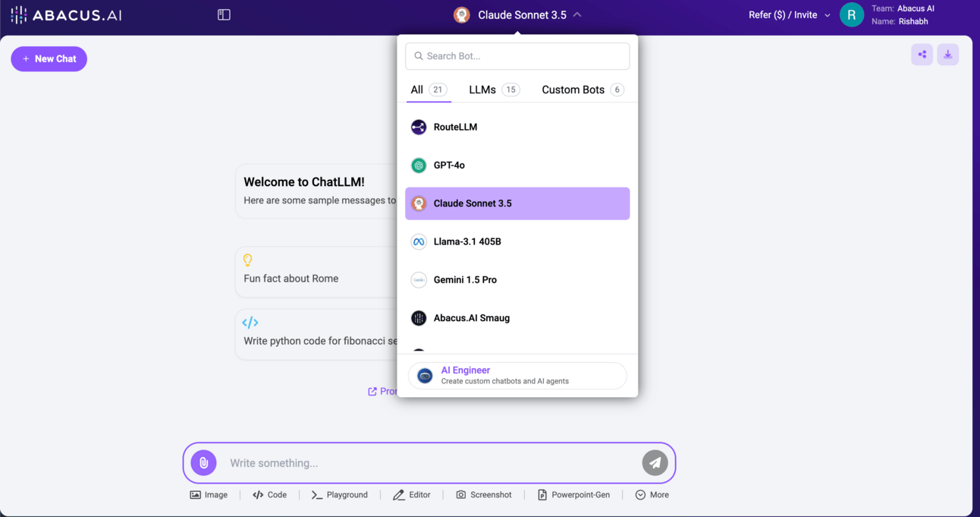The image size is (980, 517).
Task: Click the Meta logo beside Llama-3.1 405B
Action: (x=419, y=241)
